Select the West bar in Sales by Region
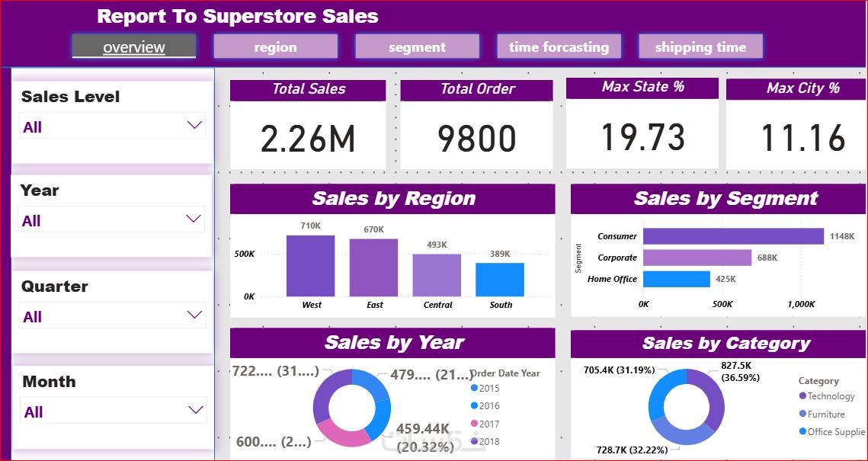This screenshot has width=868, height=461. click(x=310, y=266)
